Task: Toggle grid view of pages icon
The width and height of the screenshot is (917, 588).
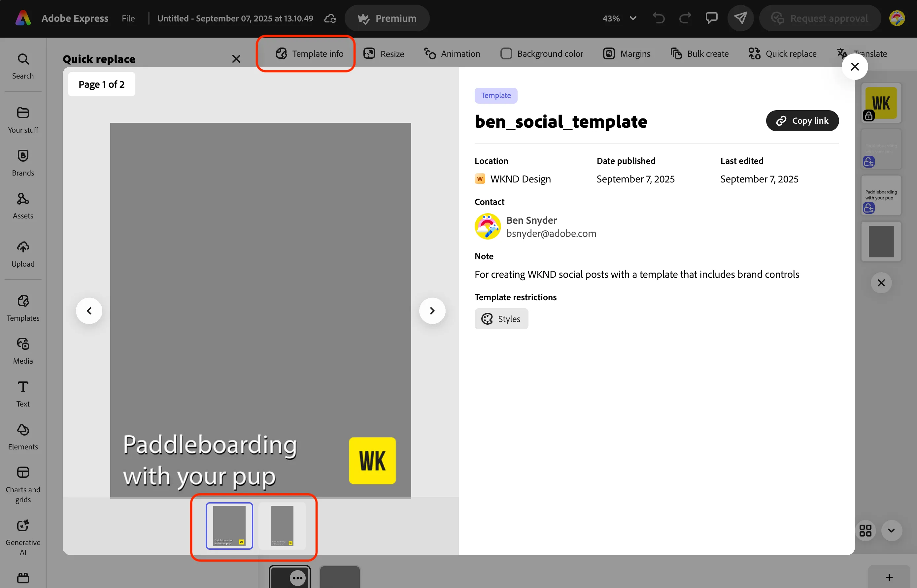Action: tap(866, 530)
